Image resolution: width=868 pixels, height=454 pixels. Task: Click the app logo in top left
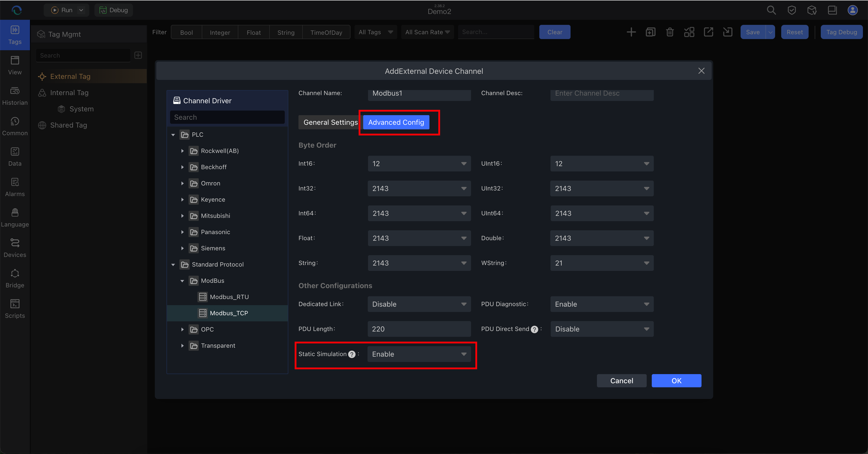tap(16, 10)
